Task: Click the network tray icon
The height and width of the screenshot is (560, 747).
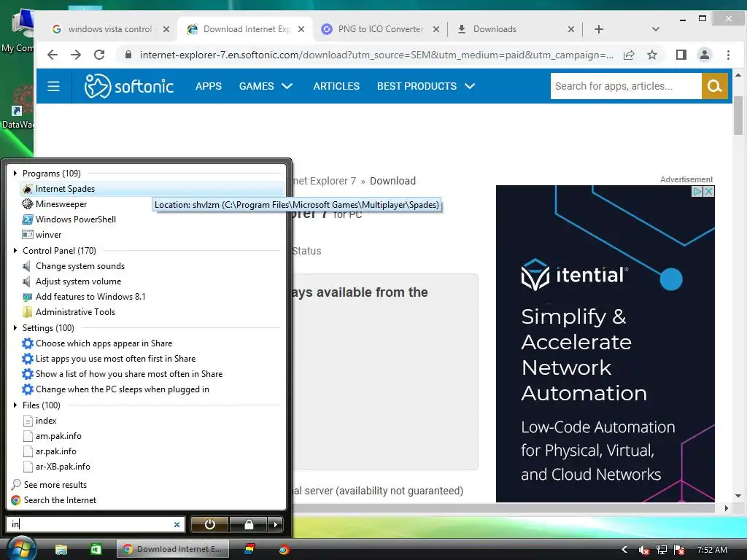Action: pos(661,550)
